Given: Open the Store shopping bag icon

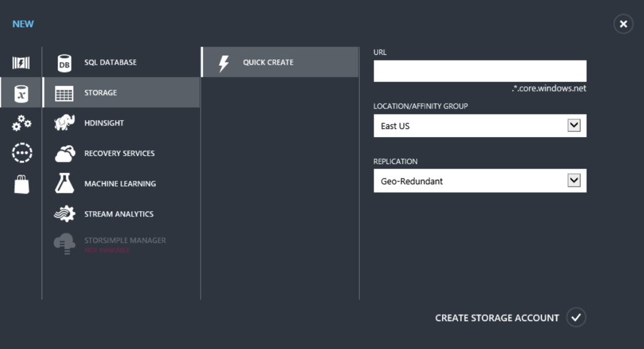Looking at the screenshot, I should 22,184.
